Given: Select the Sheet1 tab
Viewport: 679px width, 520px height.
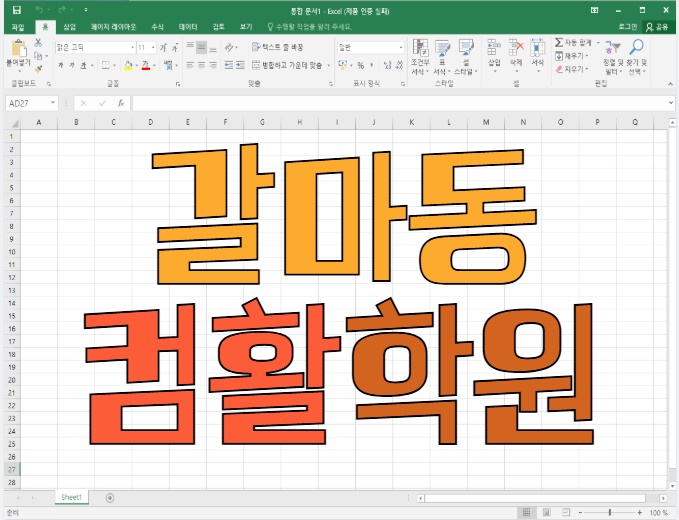Looking at the screenshot, I should (x=71, y=497).
